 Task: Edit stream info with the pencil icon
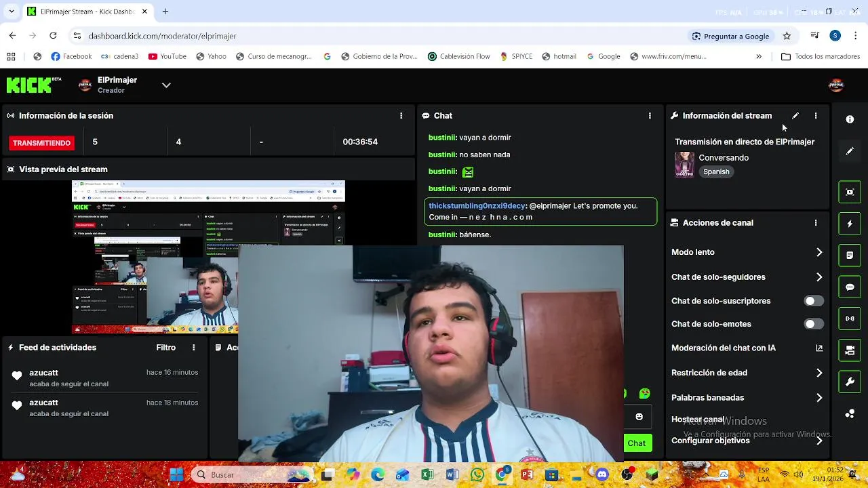[795, 116]
